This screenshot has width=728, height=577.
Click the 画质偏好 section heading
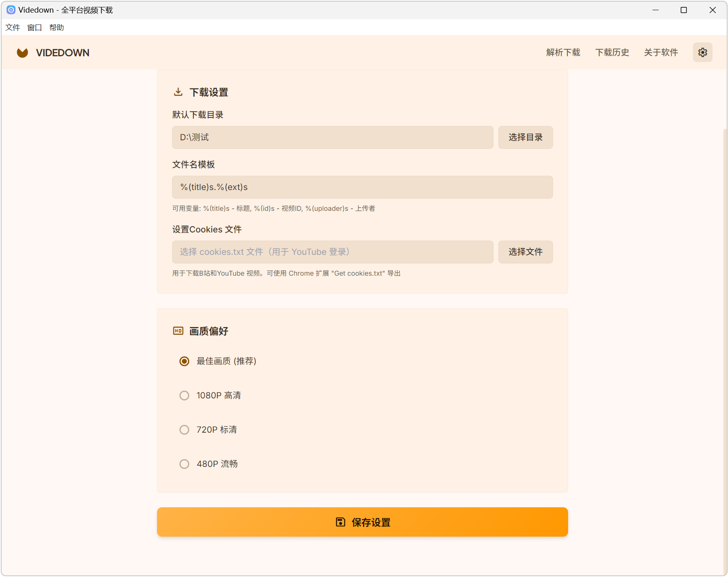click(x=209, y=331)
